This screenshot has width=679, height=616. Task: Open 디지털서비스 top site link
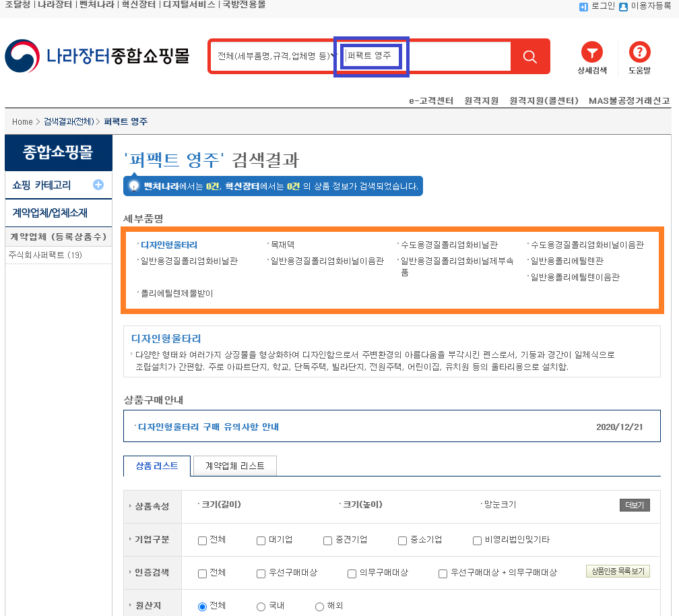point(189,5)
